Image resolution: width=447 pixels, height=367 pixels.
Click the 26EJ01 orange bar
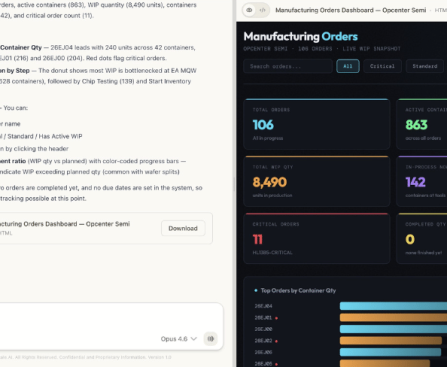393,317
